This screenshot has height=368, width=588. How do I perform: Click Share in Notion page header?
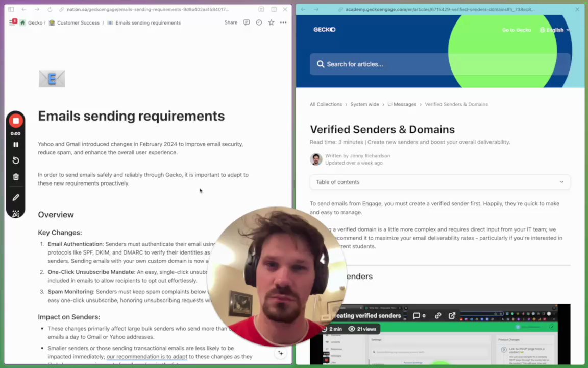click(231, 22)
